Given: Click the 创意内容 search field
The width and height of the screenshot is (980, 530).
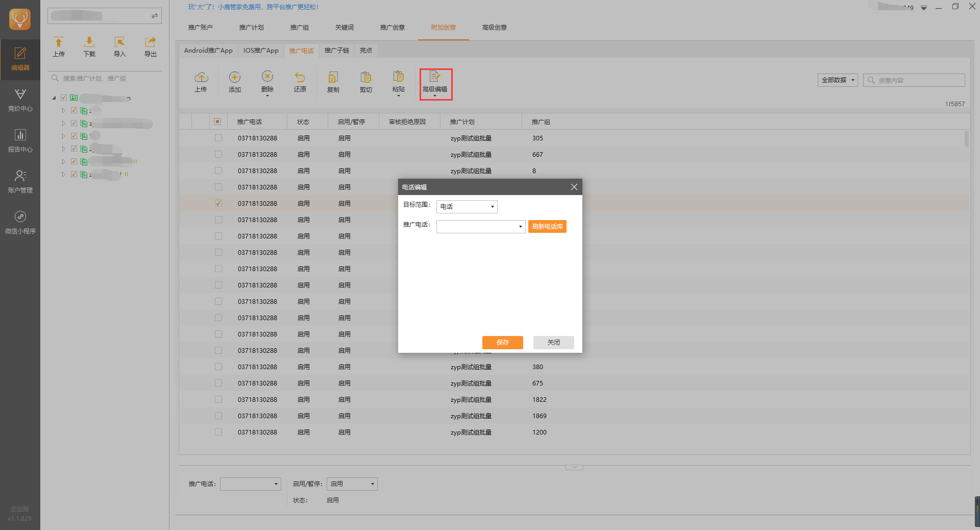Looking at the screenshot, I should [914, 80].
